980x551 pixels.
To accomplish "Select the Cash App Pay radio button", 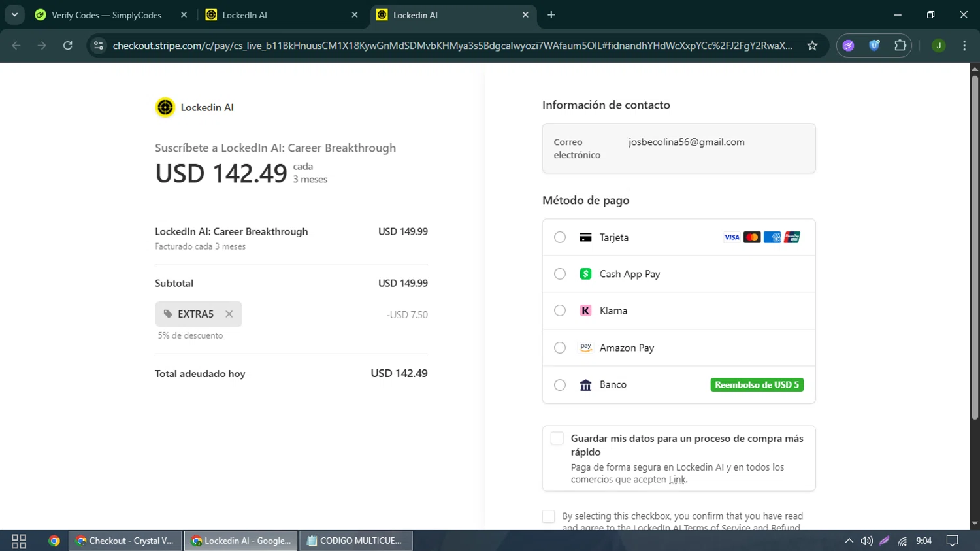I will 560,274.
